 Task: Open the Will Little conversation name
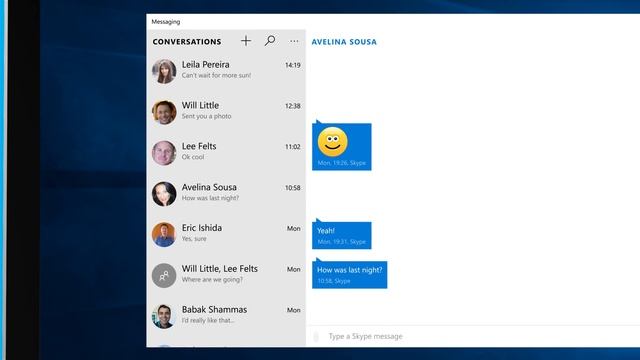pos(200,105)
